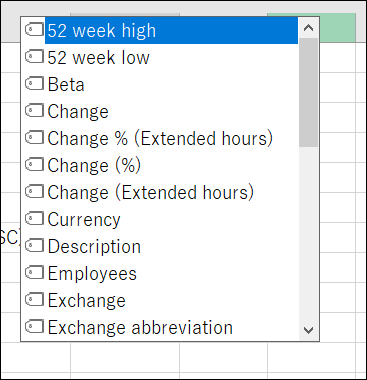Select the 52 week high field
This screenshot has width=367, height=380.
tap(160, 30)
